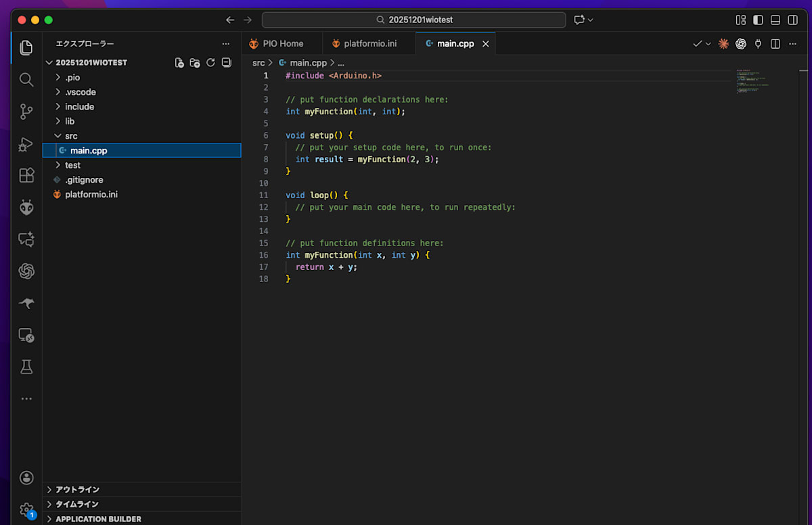Click the 20251201wiotest search box
Screen dimensions: 812x525
413,20
